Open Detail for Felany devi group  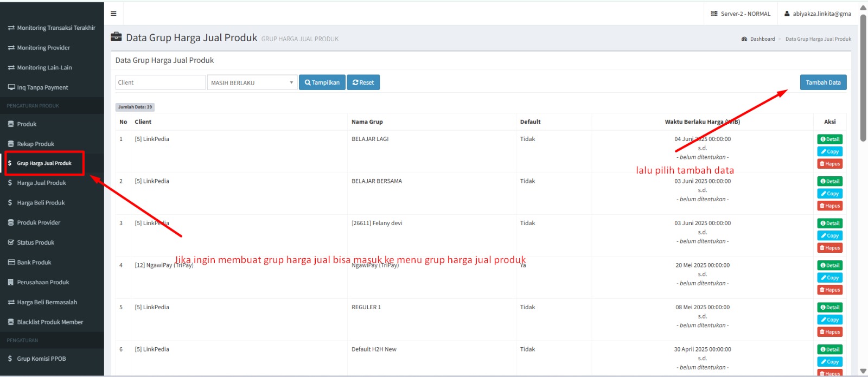click(x=830, y=223)
